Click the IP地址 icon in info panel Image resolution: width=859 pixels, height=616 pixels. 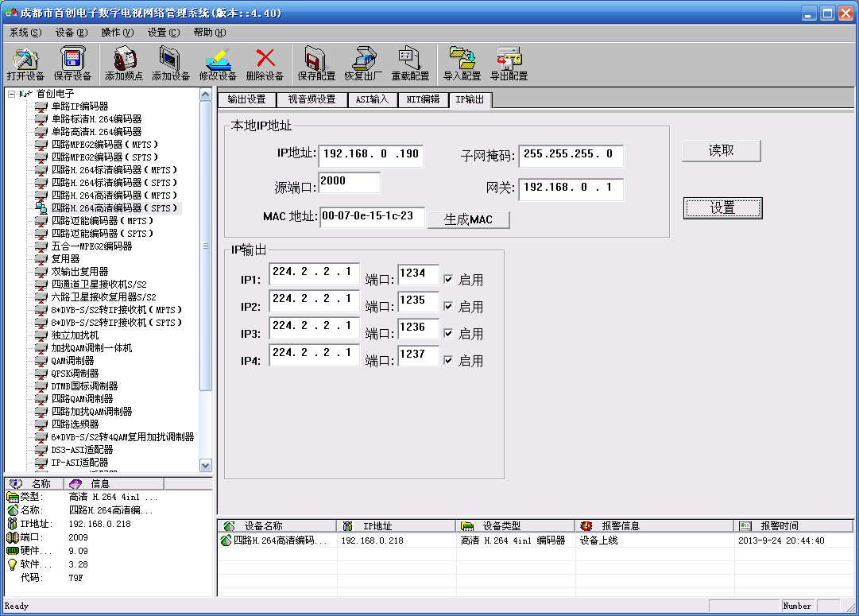13,524
